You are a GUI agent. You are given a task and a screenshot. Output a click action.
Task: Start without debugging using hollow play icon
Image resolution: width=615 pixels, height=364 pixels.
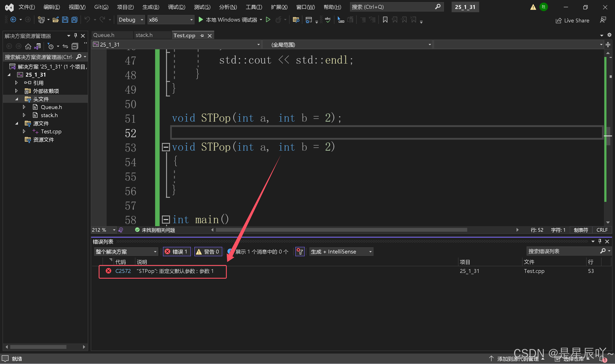[x=268, y=20]
